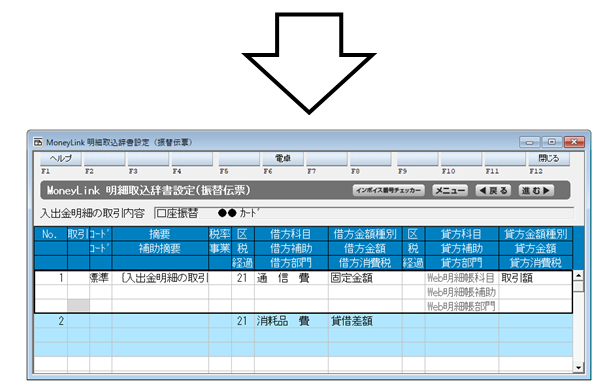Advance with the 進む button

tap(536, 190)
